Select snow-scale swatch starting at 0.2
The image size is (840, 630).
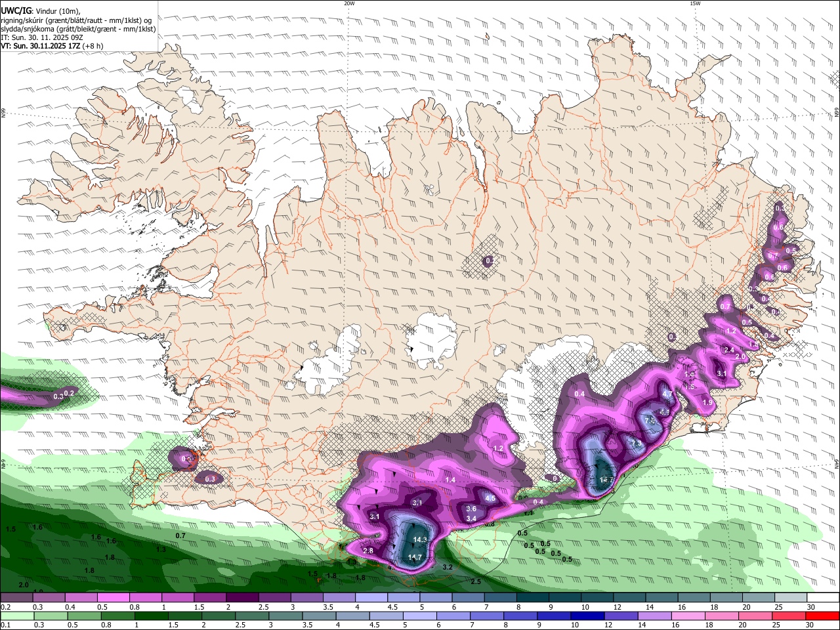point(17,598)
